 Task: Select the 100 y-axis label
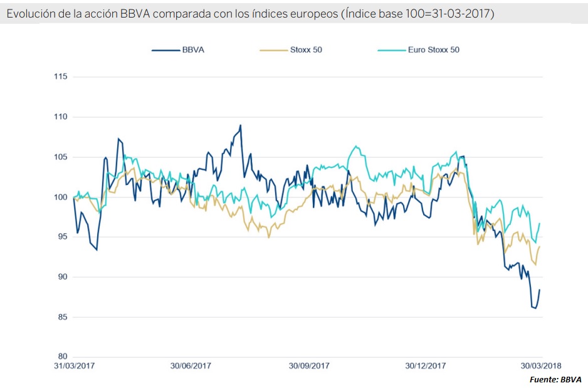point(61,197)
